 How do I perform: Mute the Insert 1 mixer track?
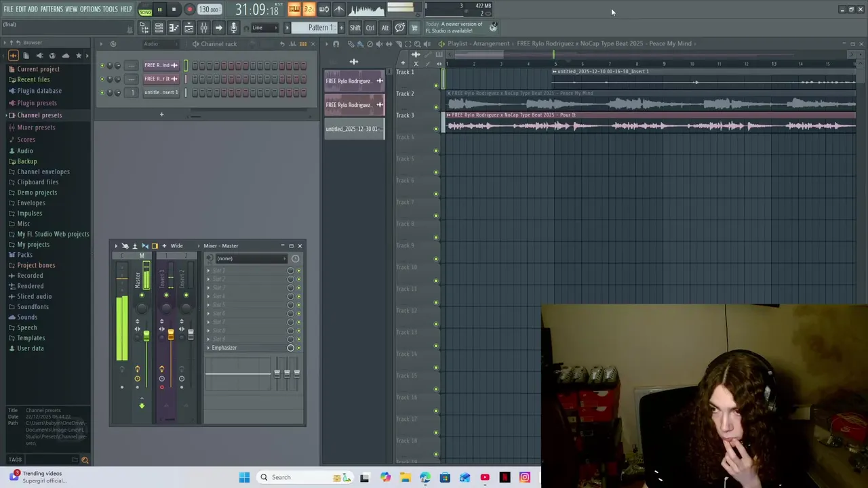166,296
